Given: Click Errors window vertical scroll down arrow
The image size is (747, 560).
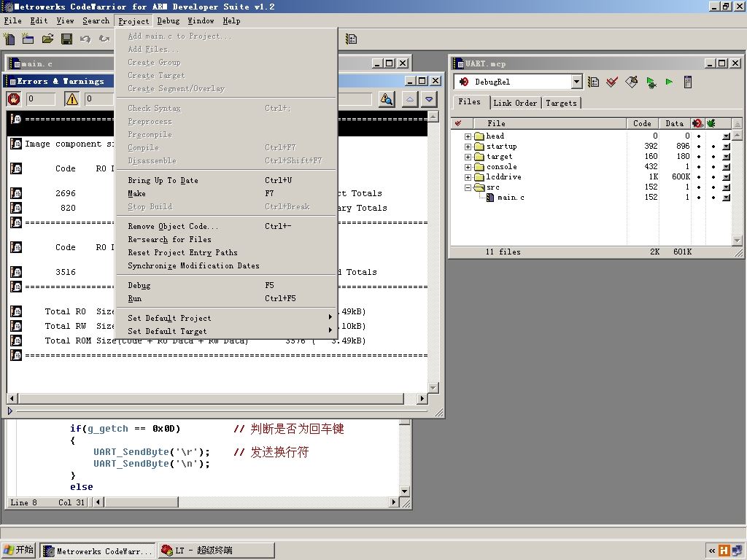Looking at the screenshot, I should 433,388.
